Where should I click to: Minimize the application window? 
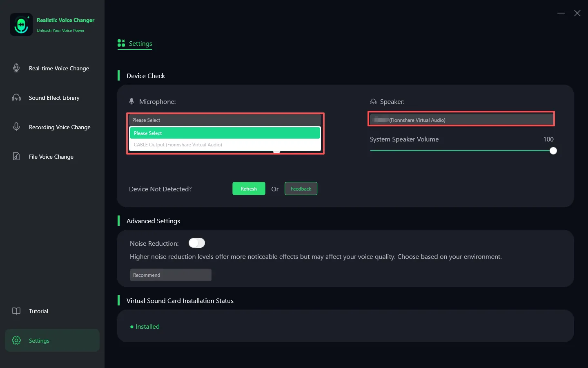pos(561,13)
